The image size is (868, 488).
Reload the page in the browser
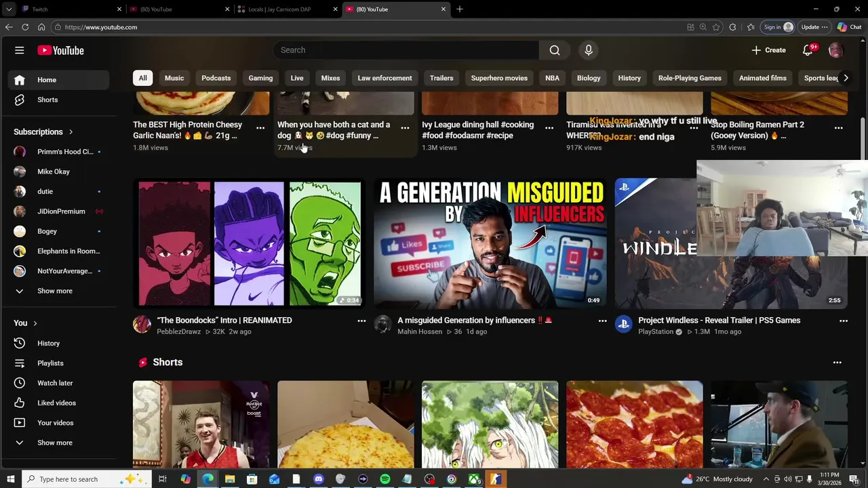pyautogui.click(x=25, y=27)
